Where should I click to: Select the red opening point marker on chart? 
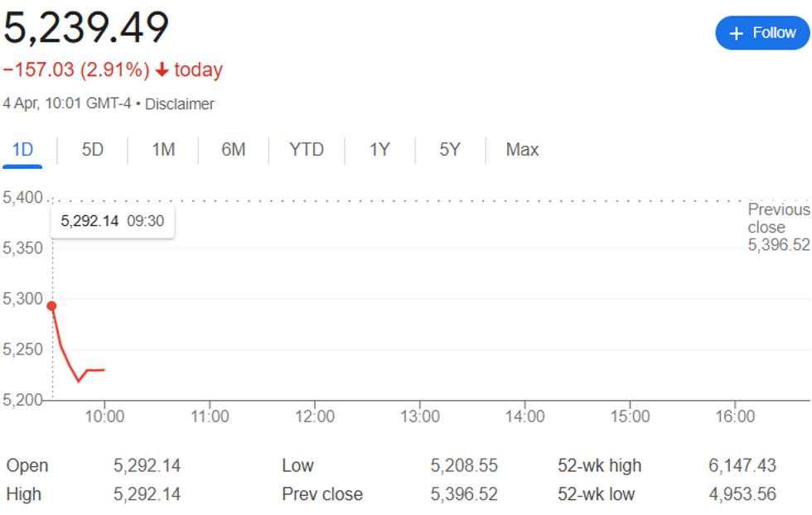(51, 306)
